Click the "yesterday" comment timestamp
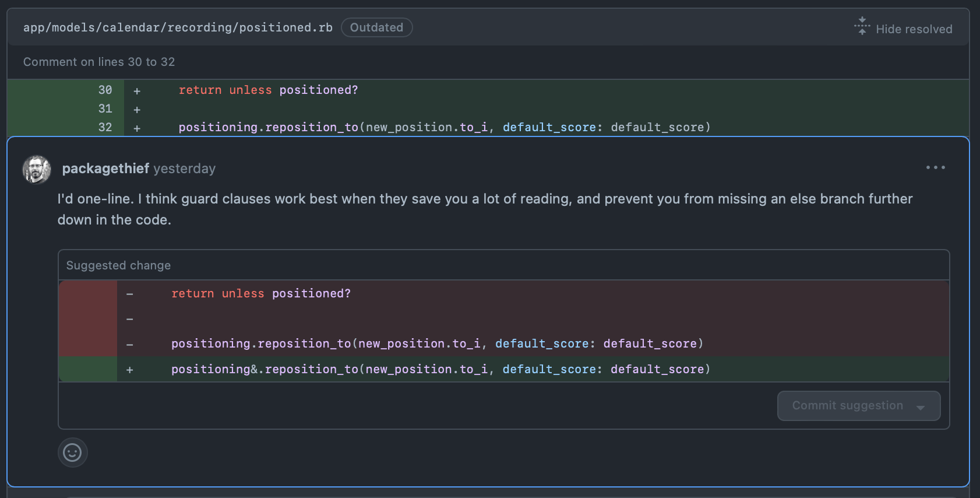Screen dimensions: 980x498 [184, 169]
